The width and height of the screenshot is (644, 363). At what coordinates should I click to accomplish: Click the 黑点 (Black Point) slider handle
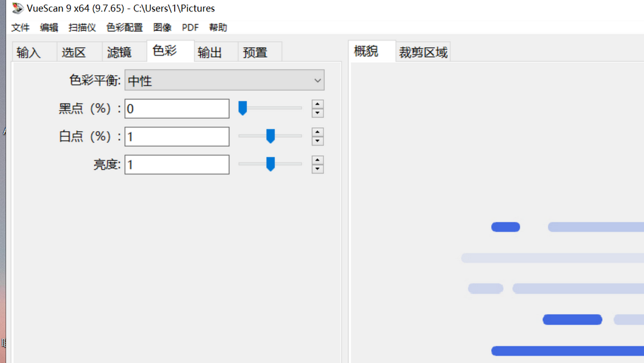click(x=242, y=108)
